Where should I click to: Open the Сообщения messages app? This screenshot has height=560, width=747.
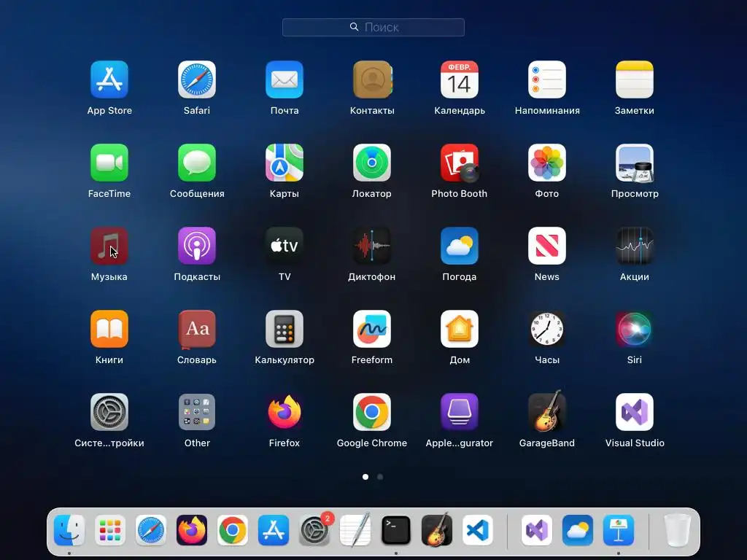click(x=197, y=163)
